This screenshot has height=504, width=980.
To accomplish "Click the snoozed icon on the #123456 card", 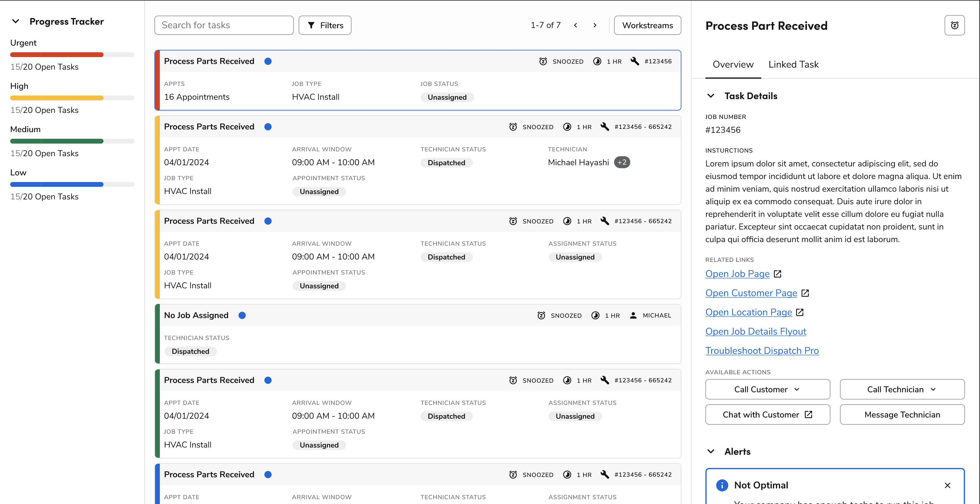I will (543, 61).
